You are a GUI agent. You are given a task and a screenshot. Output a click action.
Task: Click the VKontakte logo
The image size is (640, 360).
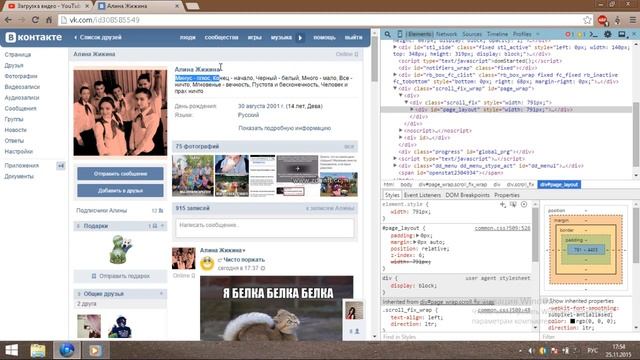click(x=33, y=37)
